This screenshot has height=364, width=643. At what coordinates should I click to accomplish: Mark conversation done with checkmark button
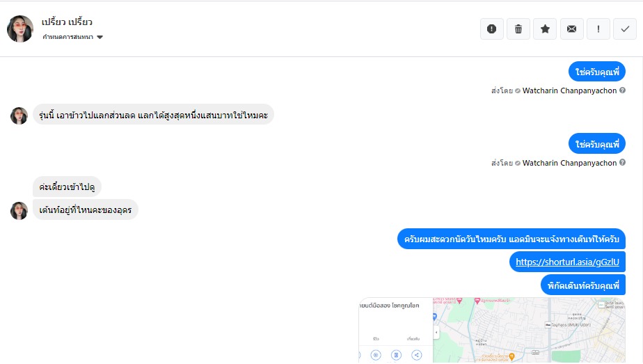coord(625,29)
